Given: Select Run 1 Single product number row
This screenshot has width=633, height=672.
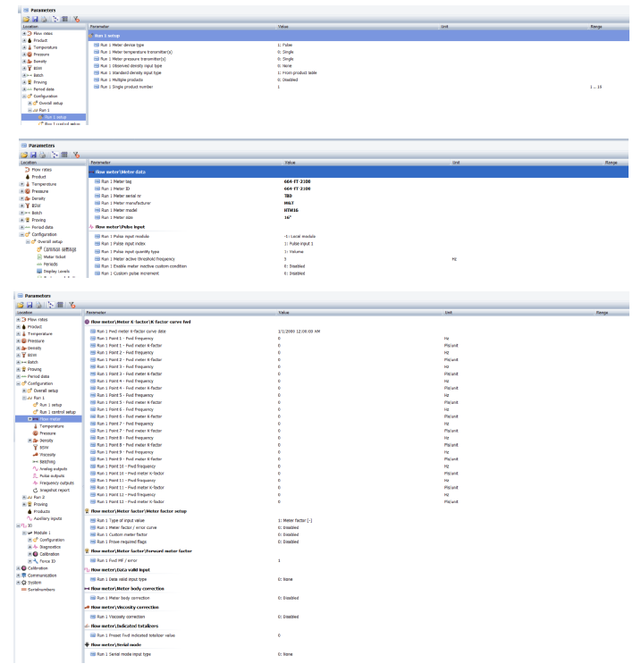Looking at the screenshot, I should (359, 87).
